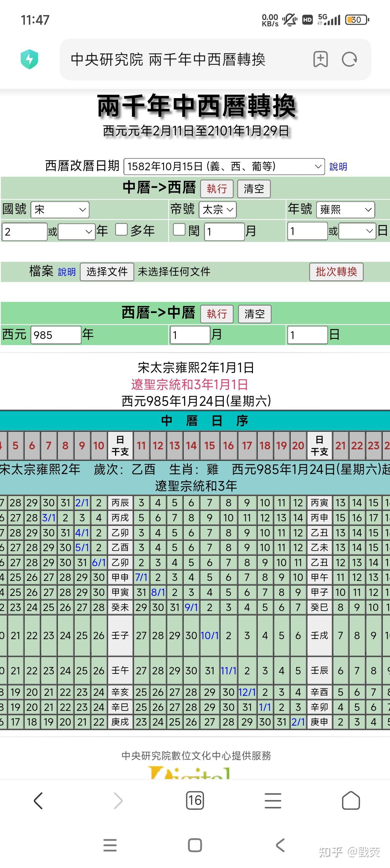Go to browser home page icon
This screenshot has height=868, width=390.
[351, 800]
